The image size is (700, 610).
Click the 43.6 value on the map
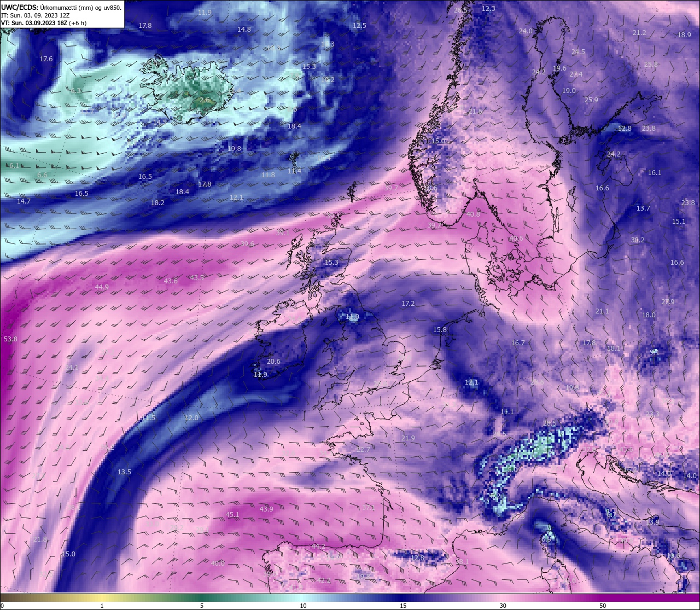[171, 281]
